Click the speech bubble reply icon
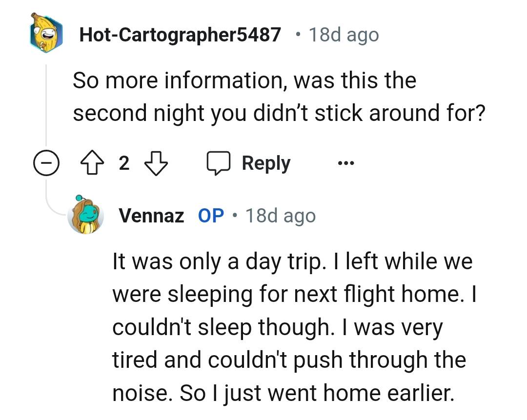 pos(218,163)
